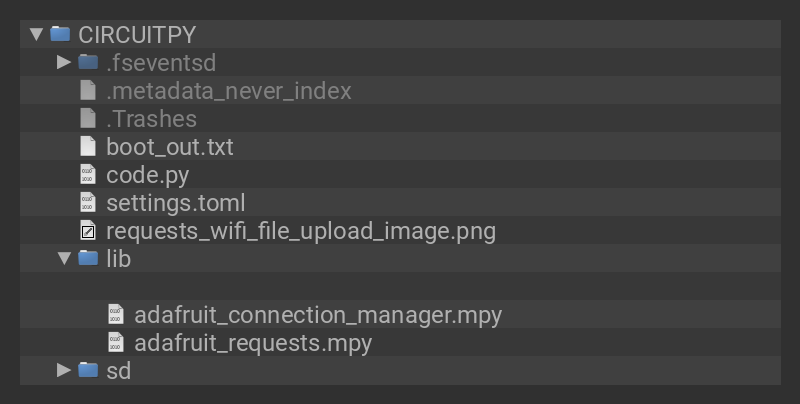The height and width of the screenshot is (404, 800).
Task: Select the .Trashes entry
Action: pyautogui.click(x=151, y=118)
